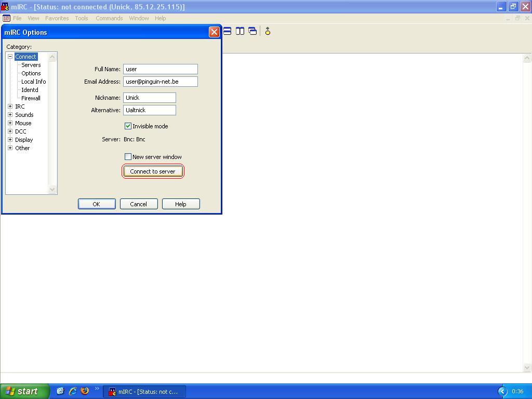Click Help button in mIRC Options
Viewport: 532px width, 399px height.
pyautogui.click(x=181, y=204)
